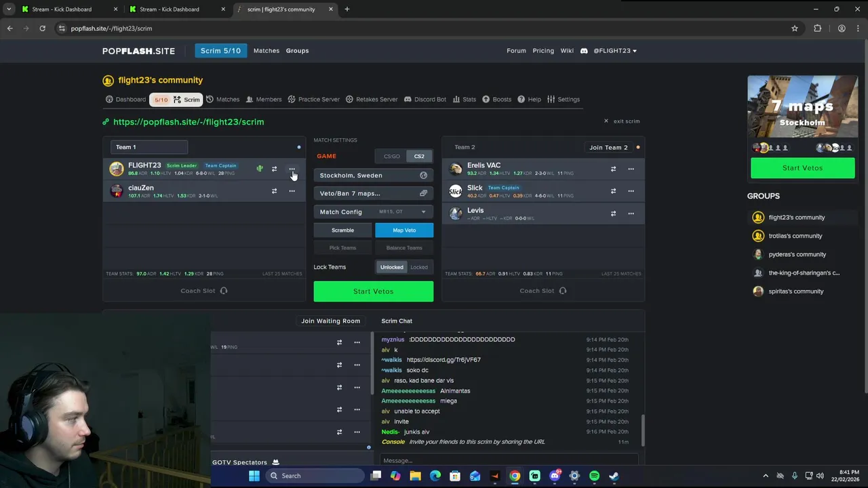Click the green Start Vetos button under Lock Teams
Viewport: 868px width, 488px height.
pos(373,291)
